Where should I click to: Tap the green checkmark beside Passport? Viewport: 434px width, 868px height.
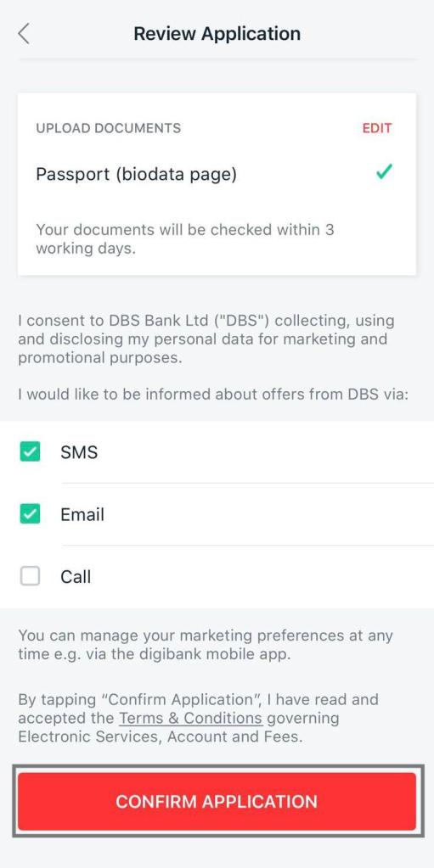coord(384,173)
